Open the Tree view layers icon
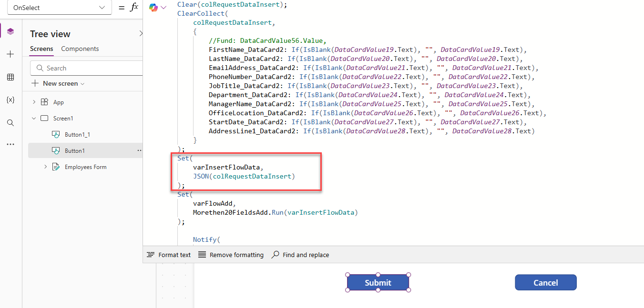The height and width of the screenshot is (308, 644). [x=10, y=31]
